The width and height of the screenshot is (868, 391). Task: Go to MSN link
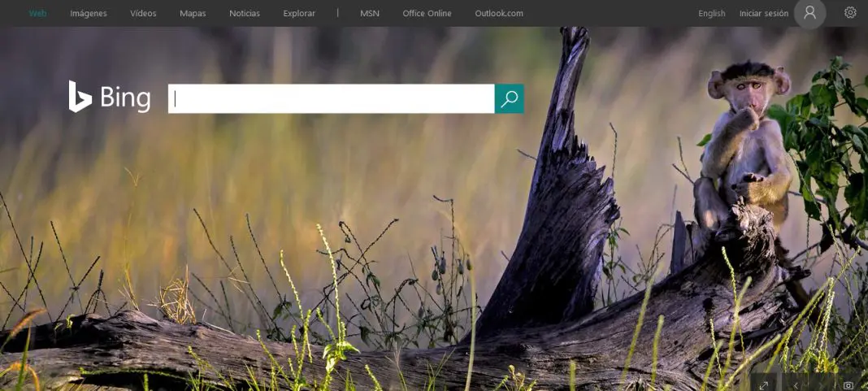click(370, 13)
